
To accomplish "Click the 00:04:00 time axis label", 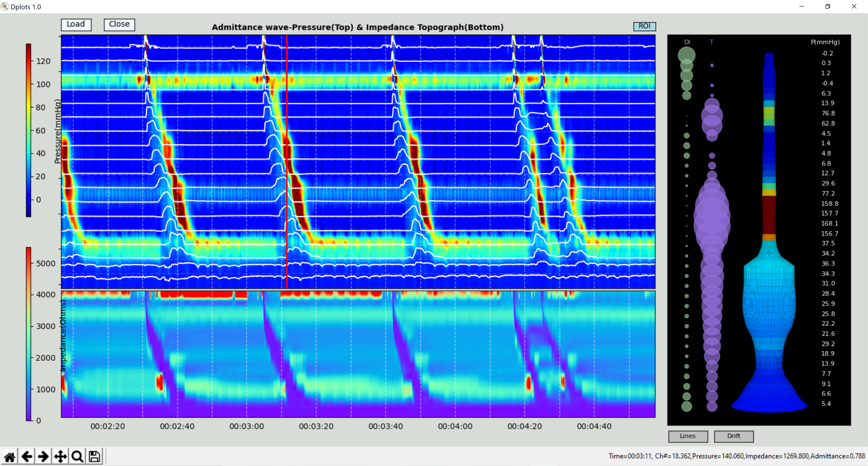I will click(455, 426).
